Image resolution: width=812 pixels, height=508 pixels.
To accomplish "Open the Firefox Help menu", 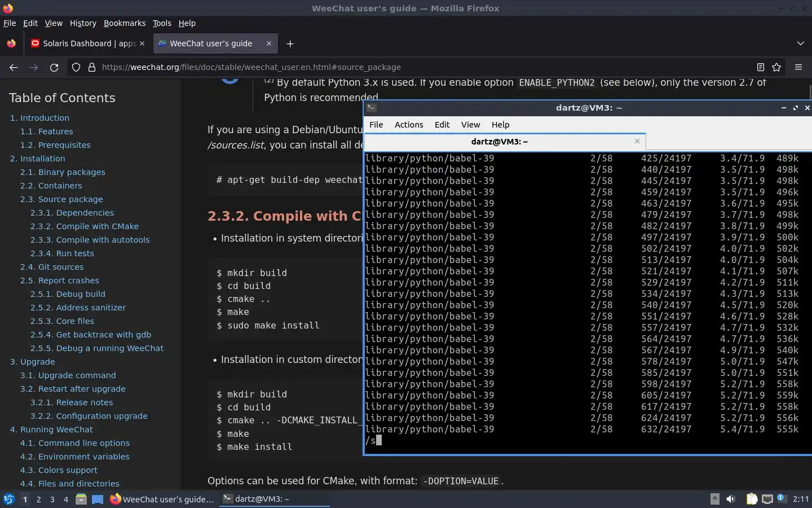I will click(187, 23).
